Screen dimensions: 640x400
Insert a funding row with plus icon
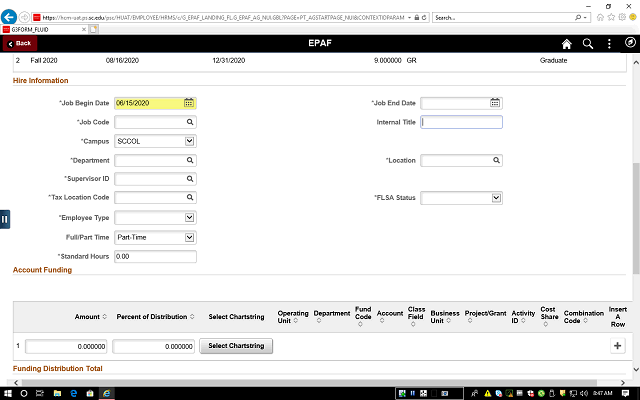pos(618,346)
